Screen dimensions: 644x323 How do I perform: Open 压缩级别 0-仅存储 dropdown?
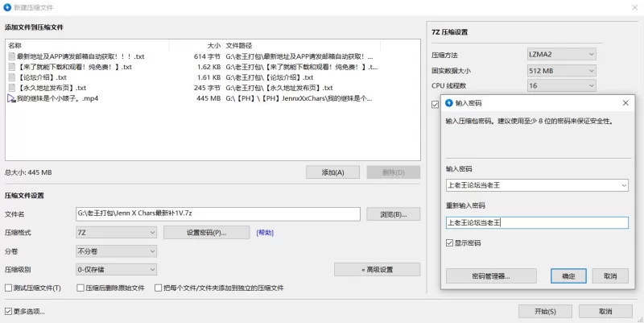coord(116,270)
